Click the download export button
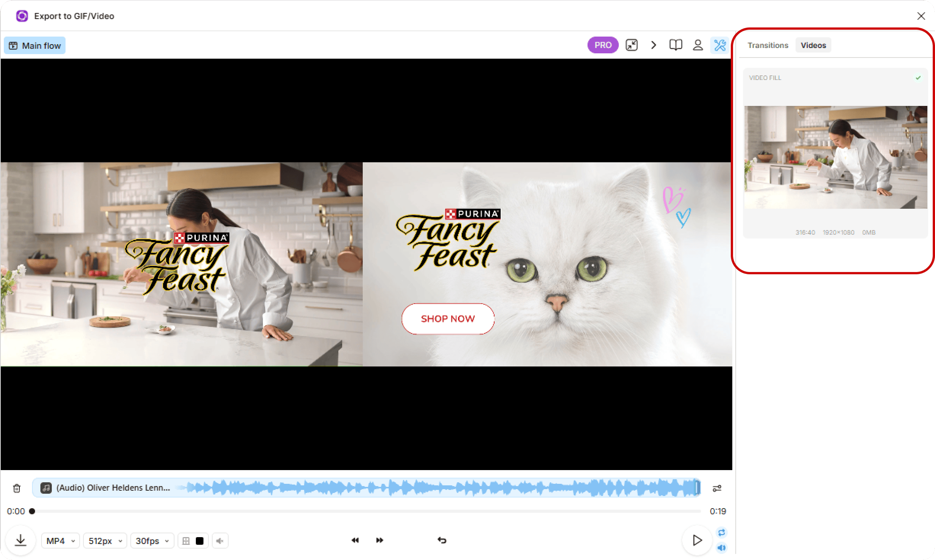This screenshot has height=560, width=935. (21, 540)
